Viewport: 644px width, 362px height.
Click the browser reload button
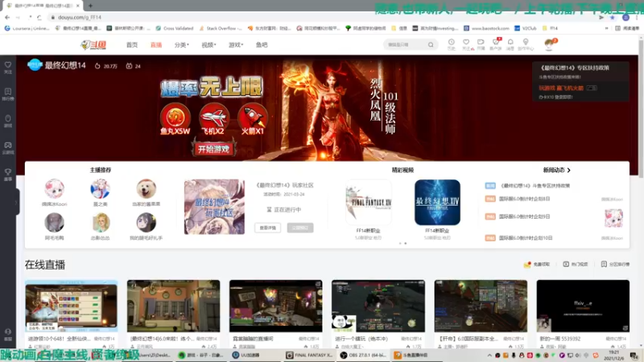[x=39, y=17]
